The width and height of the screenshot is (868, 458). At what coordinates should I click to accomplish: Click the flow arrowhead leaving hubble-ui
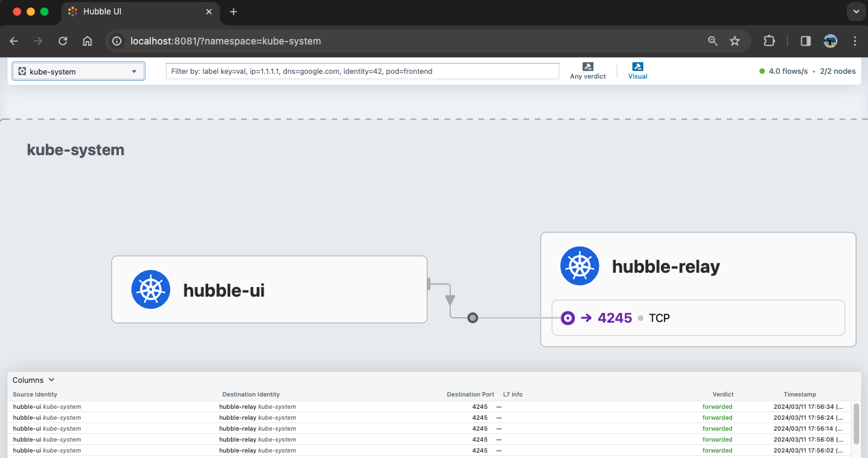450,299
